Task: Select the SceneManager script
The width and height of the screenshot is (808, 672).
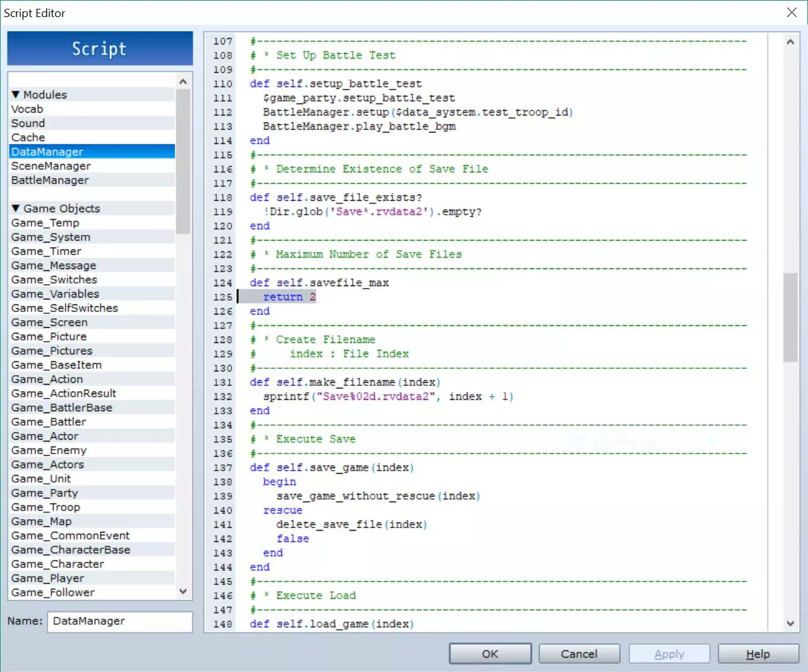Action: tap(51, 166)
